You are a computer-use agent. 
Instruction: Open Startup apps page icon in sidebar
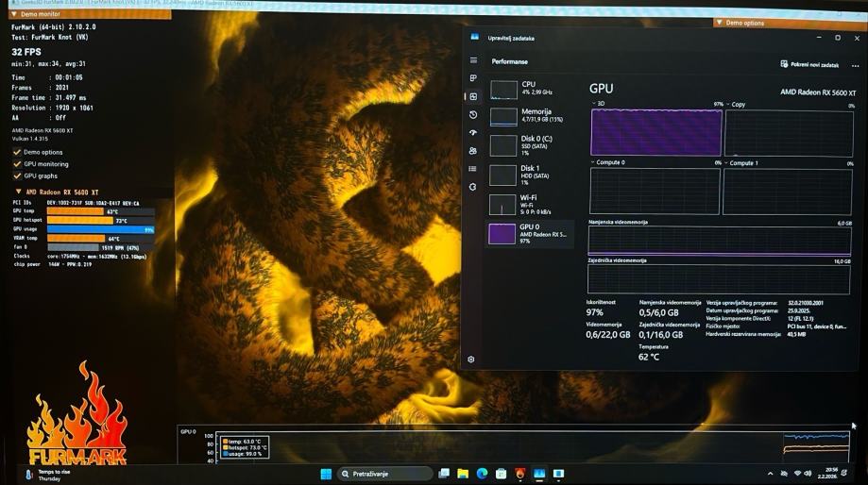click(473, 133)
